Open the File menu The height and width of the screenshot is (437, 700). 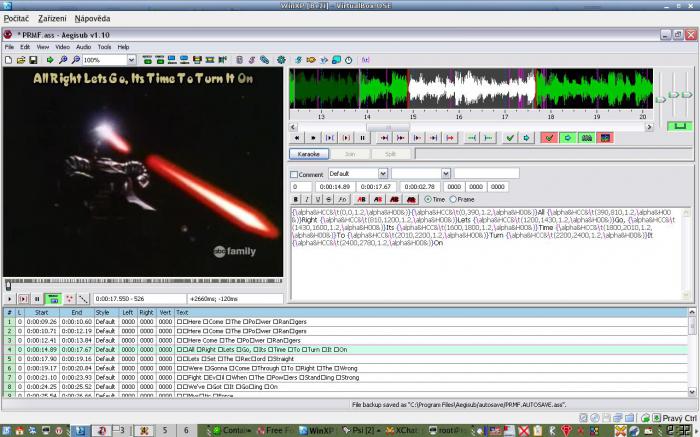click(x=9, y=47)
